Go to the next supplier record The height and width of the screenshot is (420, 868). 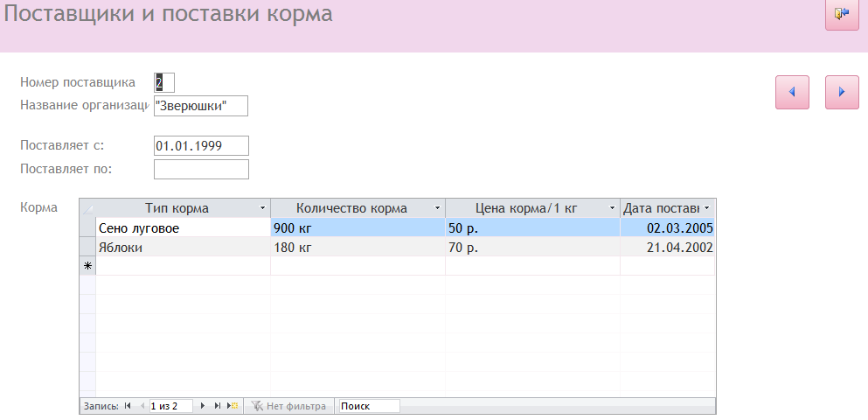pyautogui.click(x=842, y=92)
